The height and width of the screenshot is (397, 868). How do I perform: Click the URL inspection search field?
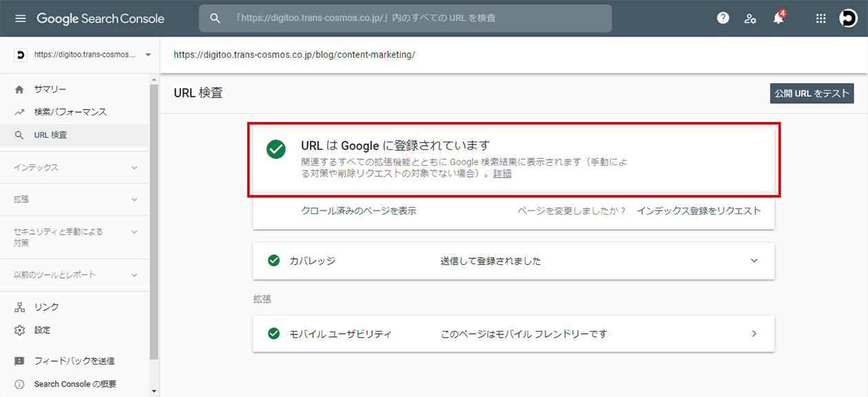click(405, 19)
